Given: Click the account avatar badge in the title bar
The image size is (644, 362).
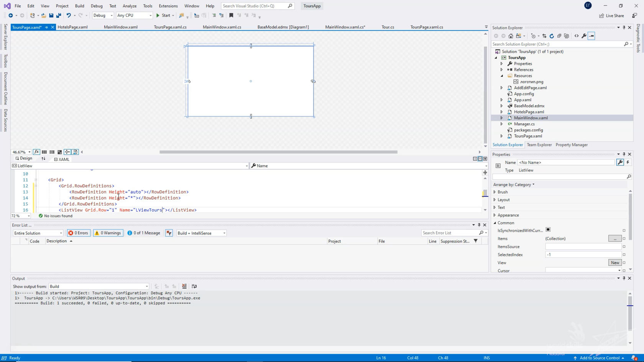Looking at the screenshot, I should [x=588, y=5].
